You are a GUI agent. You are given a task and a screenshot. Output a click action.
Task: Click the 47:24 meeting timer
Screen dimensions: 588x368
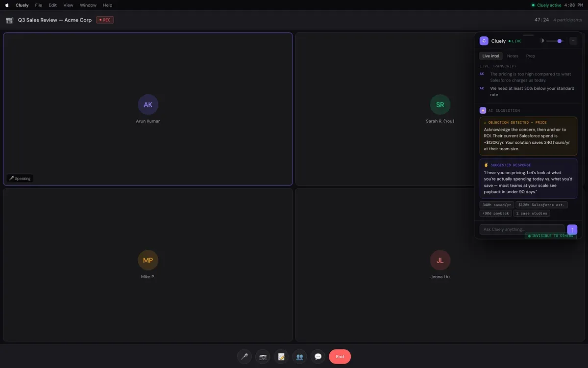541,20
